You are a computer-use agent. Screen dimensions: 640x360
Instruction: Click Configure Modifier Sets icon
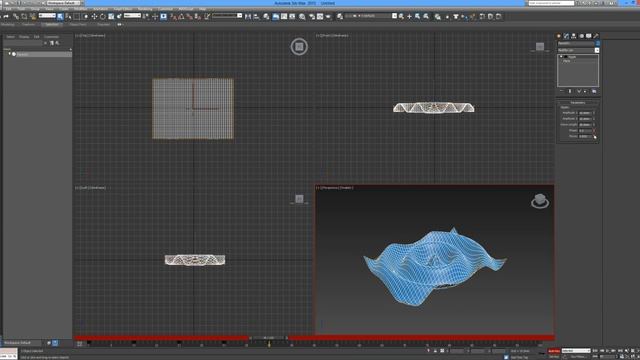click(594, 91)
